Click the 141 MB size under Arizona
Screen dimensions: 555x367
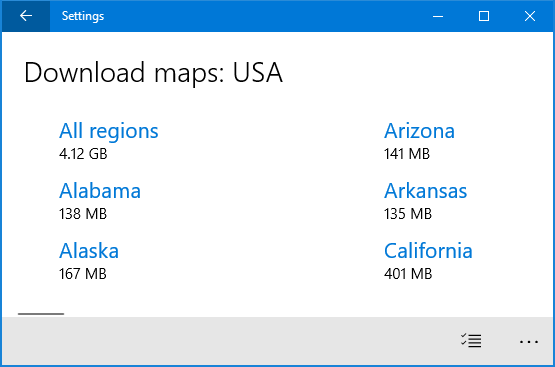pos(407,154)
